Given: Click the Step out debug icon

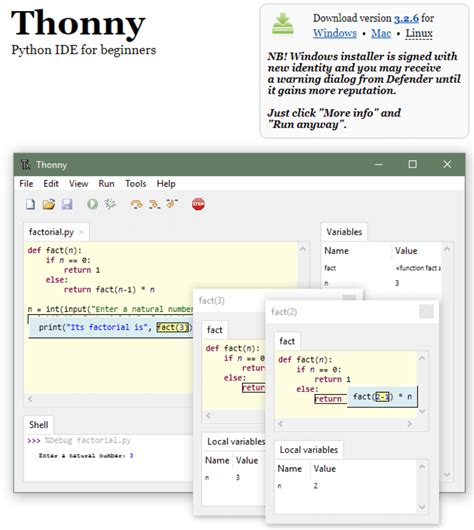Looking at the screenshot, I should tap(172, 204).
